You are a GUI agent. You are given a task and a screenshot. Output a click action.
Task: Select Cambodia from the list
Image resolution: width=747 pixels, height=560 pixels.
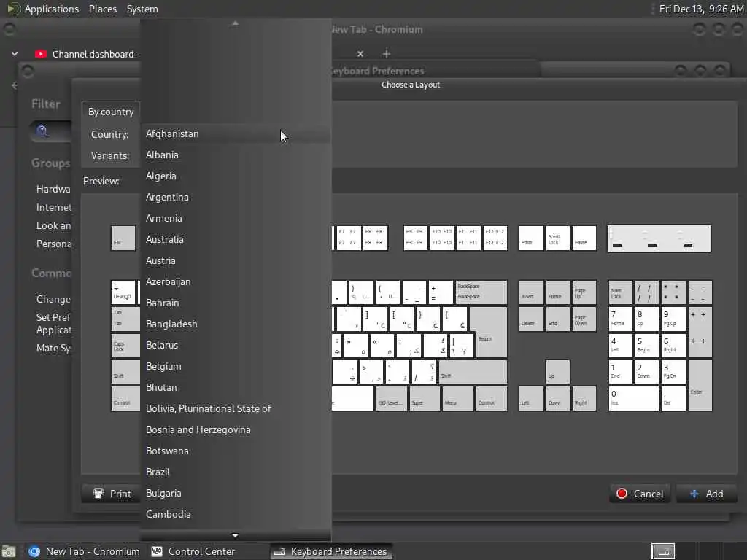pos(236,514)
